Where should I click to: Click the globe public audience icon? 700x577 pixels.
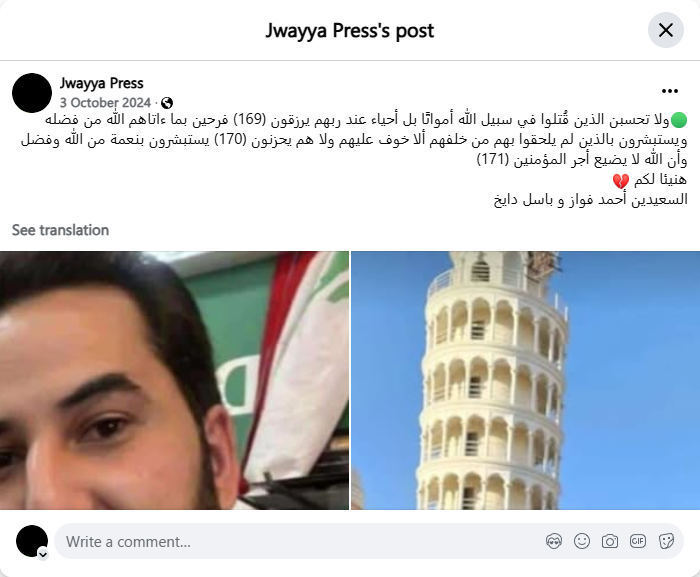click(x=167, y=103)
